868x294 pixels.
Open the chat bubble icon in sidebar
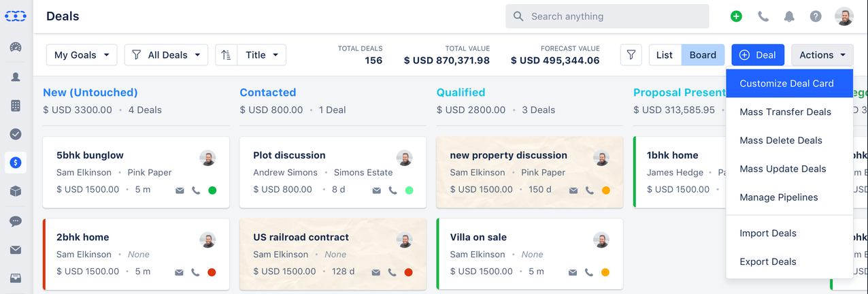pyautogui.click(x=16, y=221)
